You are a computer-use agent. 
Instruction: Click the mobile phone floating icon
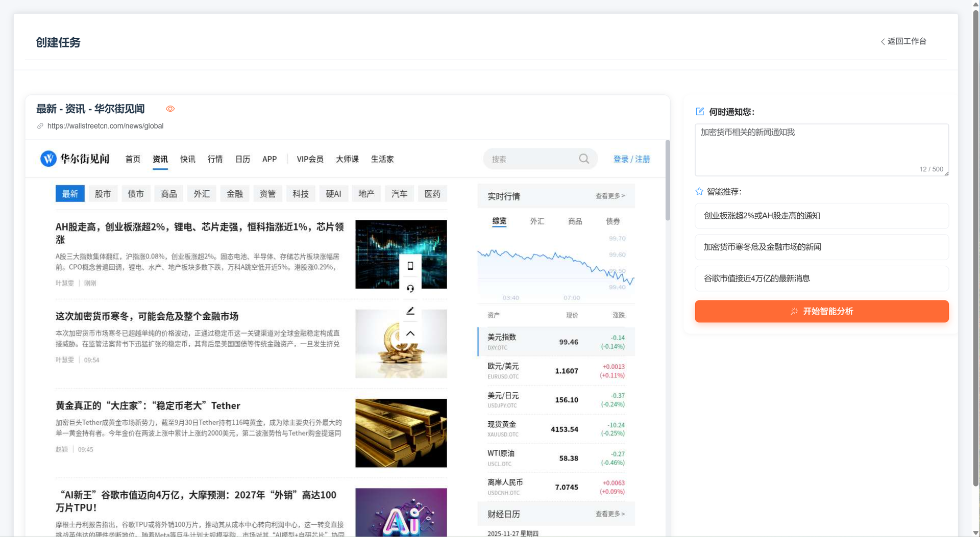pyautogui.click(x=410, y=266)
